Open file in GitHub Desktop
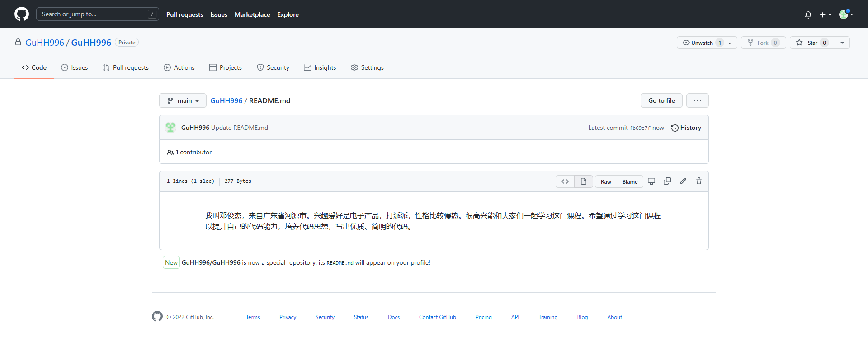The width and height of the screenshot is (868, 352). pyautogui.click(x=651, y=181)
